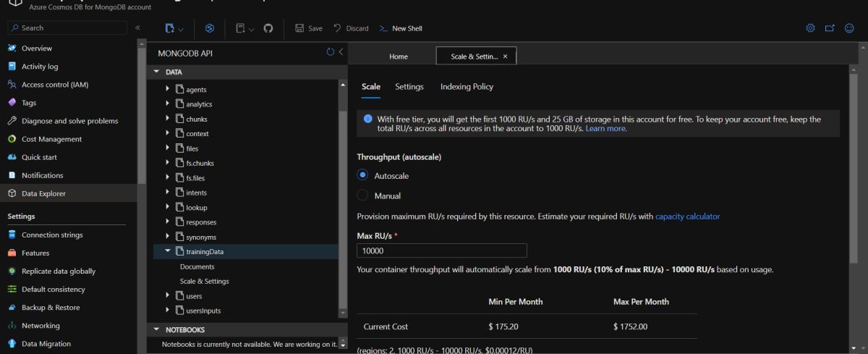Image resolution: width=868 pixels, height=354 pixels.
Task: Select the Indexing Policy sub-tab
Action: pyautogui.click(x=467, y=87)
